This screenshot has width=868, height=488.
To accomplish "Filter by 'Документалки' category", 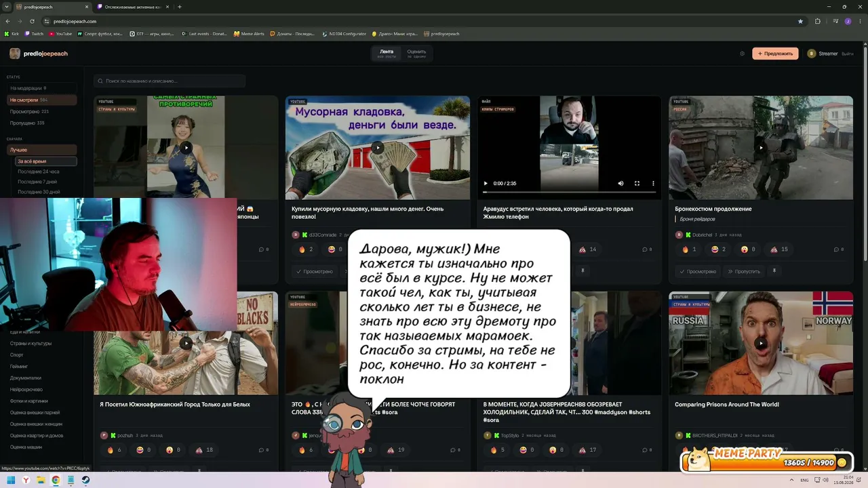I will tap(26, 378).
